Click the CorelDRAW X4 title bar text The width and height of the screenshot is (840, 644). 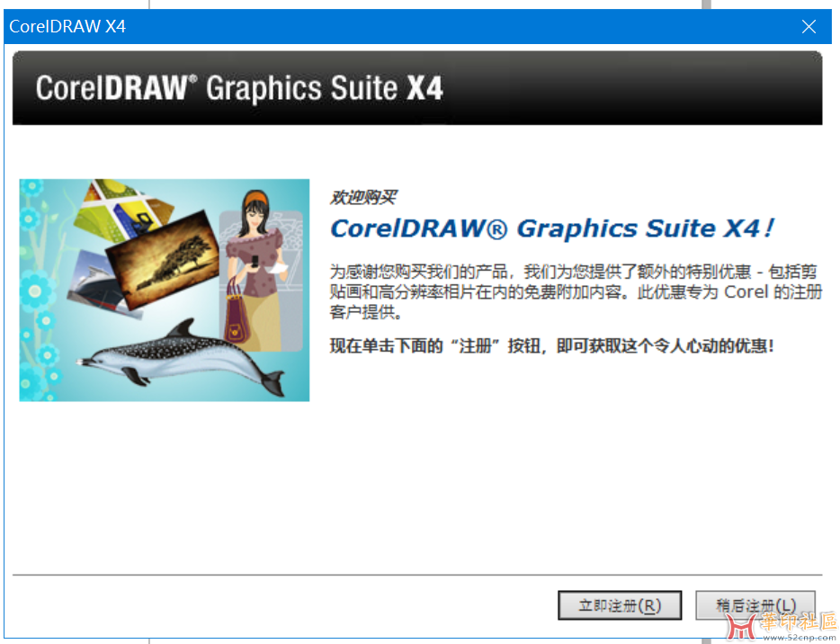[x=67, y=27]
